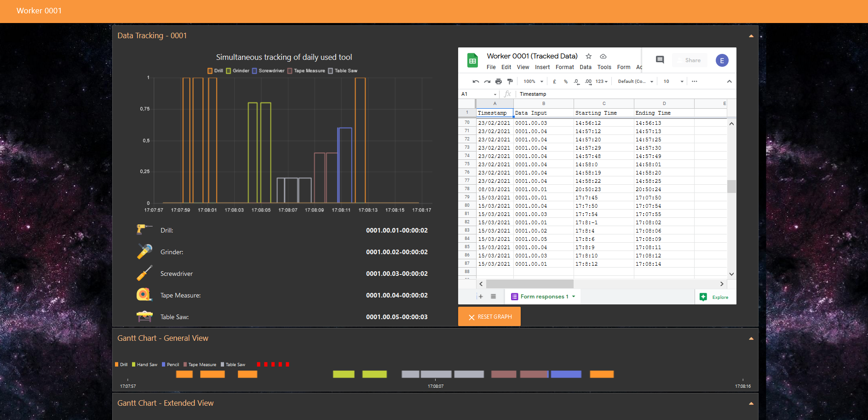Click the Share button
The image size is (868, 420).
(x=689, y=60)
